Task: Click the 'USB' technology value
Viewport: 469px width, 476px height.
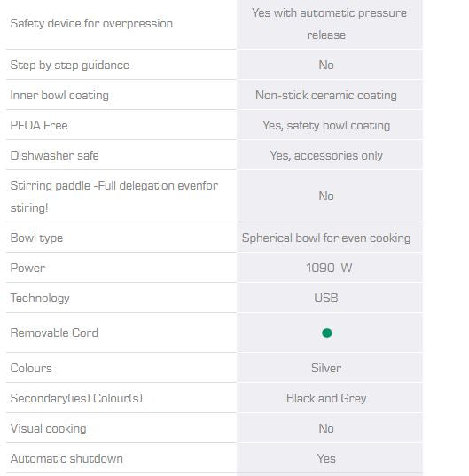Action: 326,298
